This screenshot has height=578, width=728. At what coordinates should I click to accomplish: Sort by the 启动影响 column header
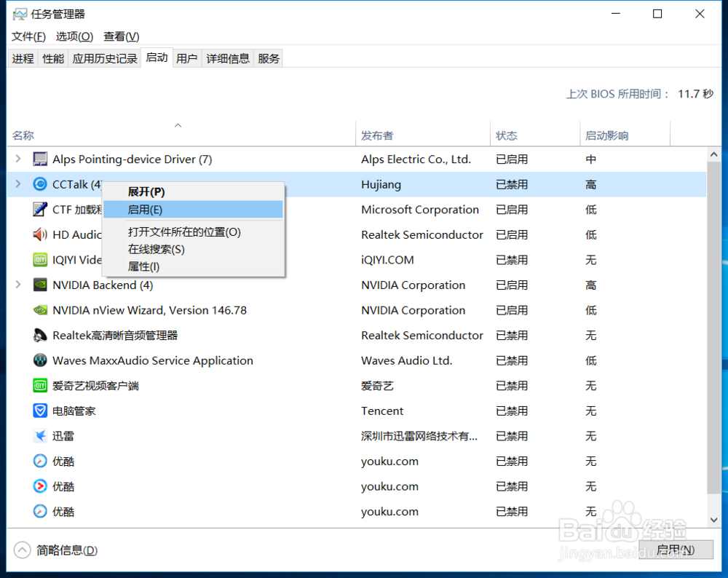[625, 135]
